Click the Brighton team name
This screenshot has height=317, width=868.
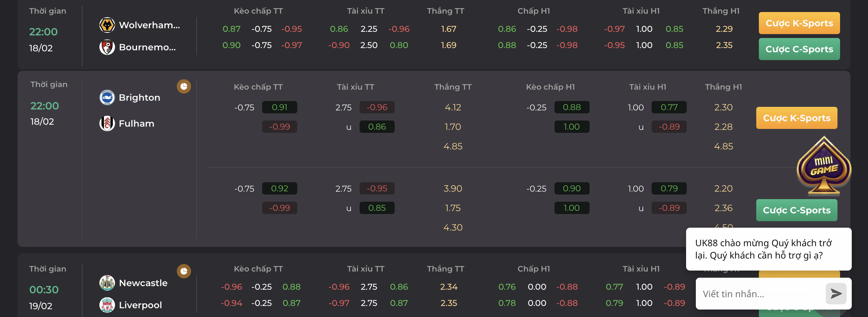pyautogui.click(x=139, y=97)
